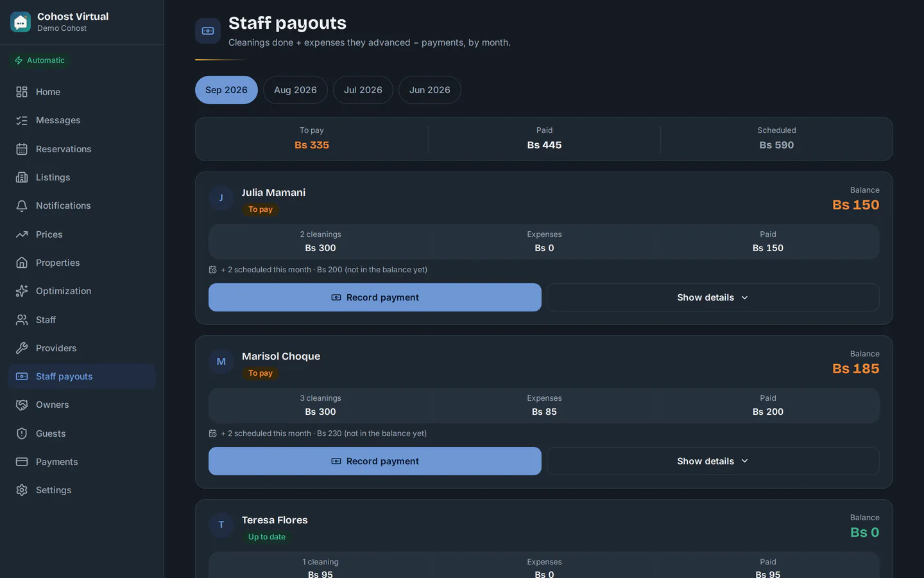Expand Show details for Julia Mamani
This screenshot has width=924, height=578.
pos(713,297)
